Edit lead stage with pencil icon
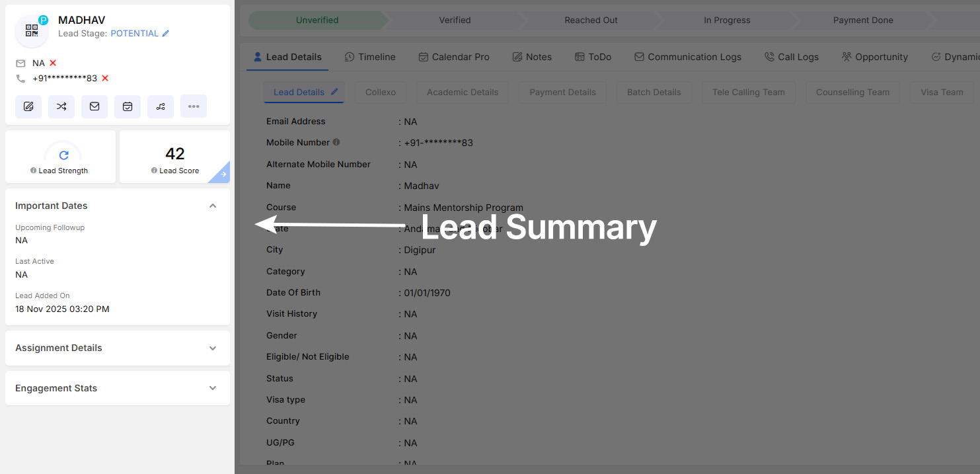 pos(166,34)
